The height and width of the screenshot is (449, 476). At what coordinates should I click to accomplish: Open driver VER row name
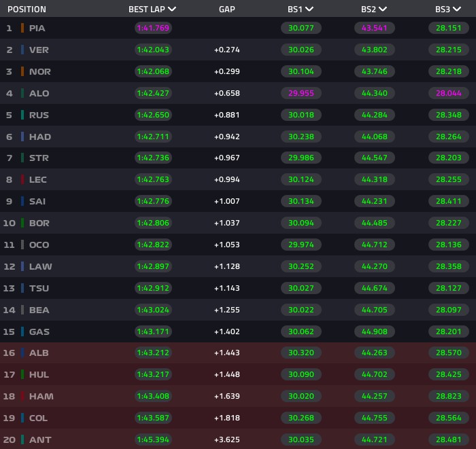[39, 50]
